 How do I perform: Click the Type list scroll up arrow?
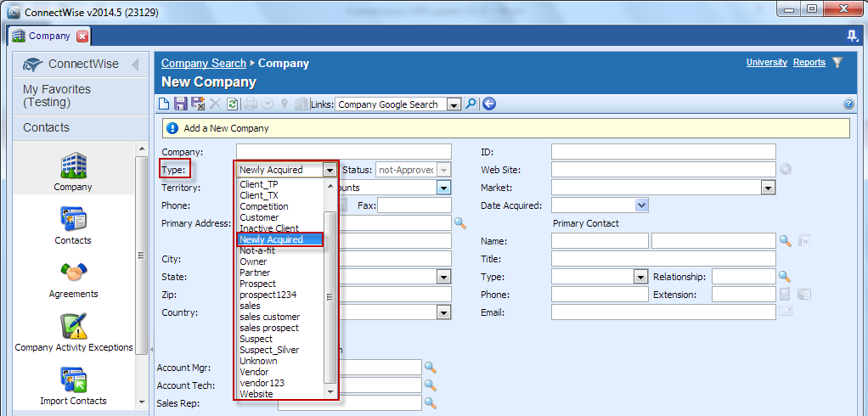pyautogui.click(x=330, y=186)
